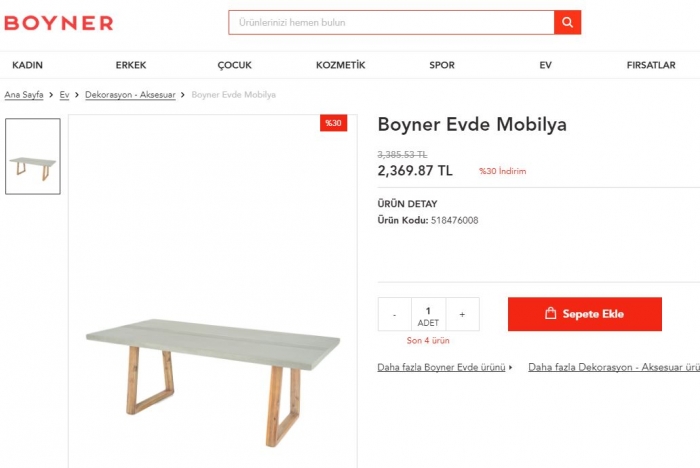Open the KADIN menu
The image size is (700, 468).
click(x=27, y=65)
